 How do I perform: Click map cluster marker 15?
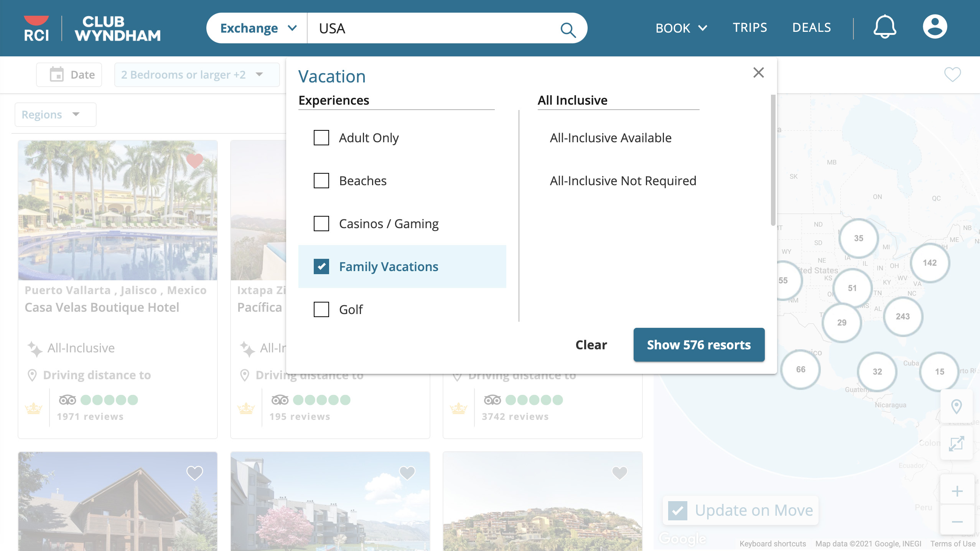pos(939,372)
